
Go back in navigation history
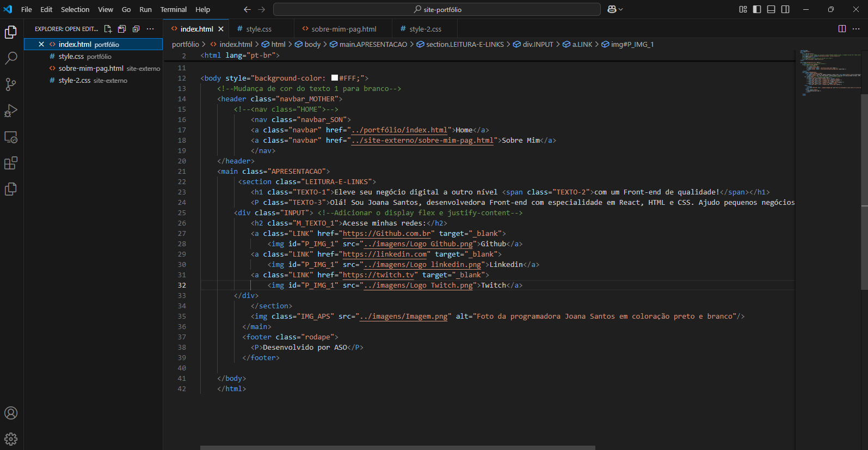pos(247,9)
